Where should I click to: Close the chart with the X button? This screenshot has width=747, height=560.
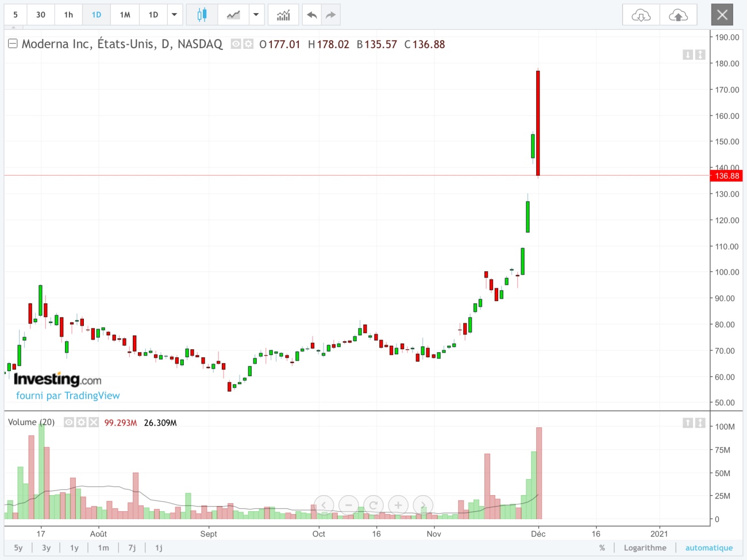[722, 15]
